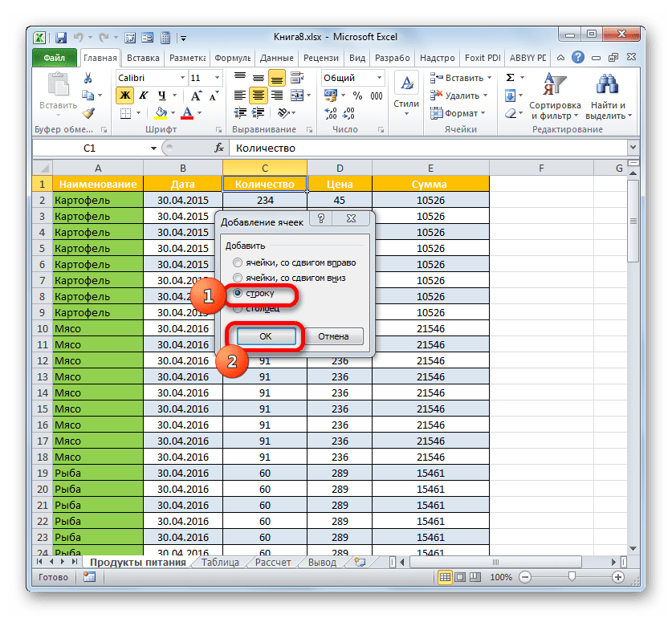This screenshot has width=672, height=618.
Task: Click the cell borders icon
Action: (x=125, y=113)
